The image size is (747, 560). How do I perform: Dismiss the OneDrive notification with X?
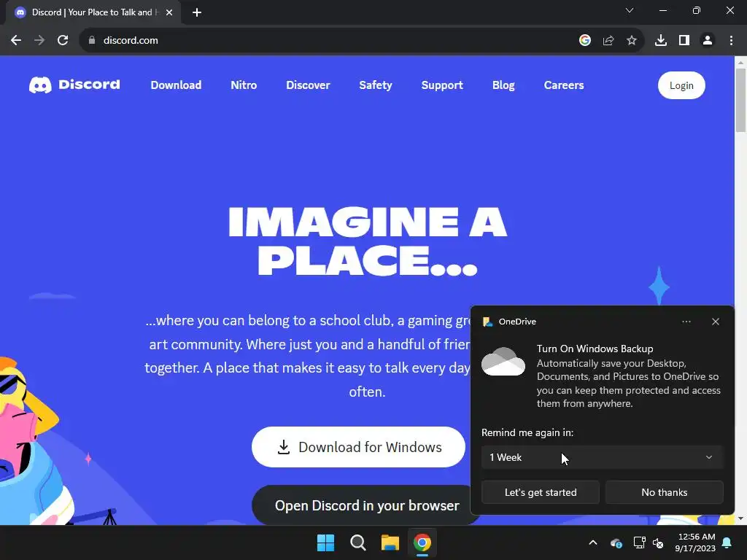tap(715, 322)
